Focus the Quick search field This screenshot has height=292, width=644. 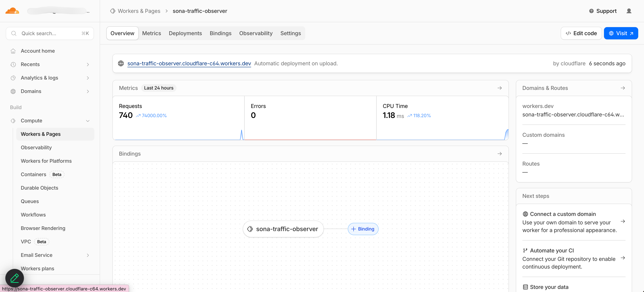[50, 33]
